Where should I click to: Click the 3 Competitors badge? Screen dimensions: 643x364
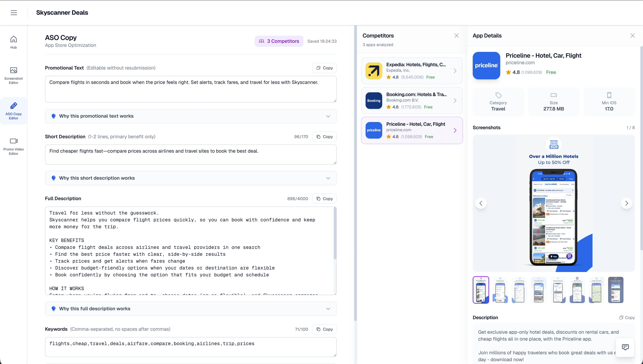279,41
